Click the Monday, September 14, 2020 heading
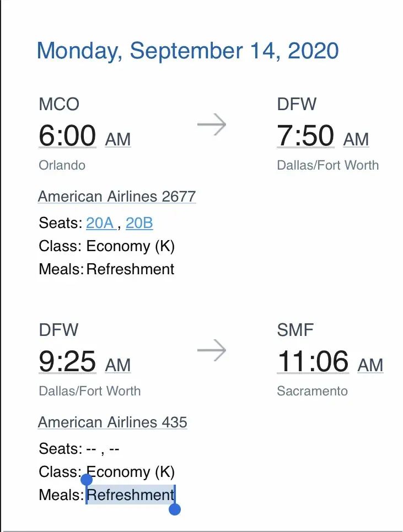403x532 pixels. coord(187,51)
